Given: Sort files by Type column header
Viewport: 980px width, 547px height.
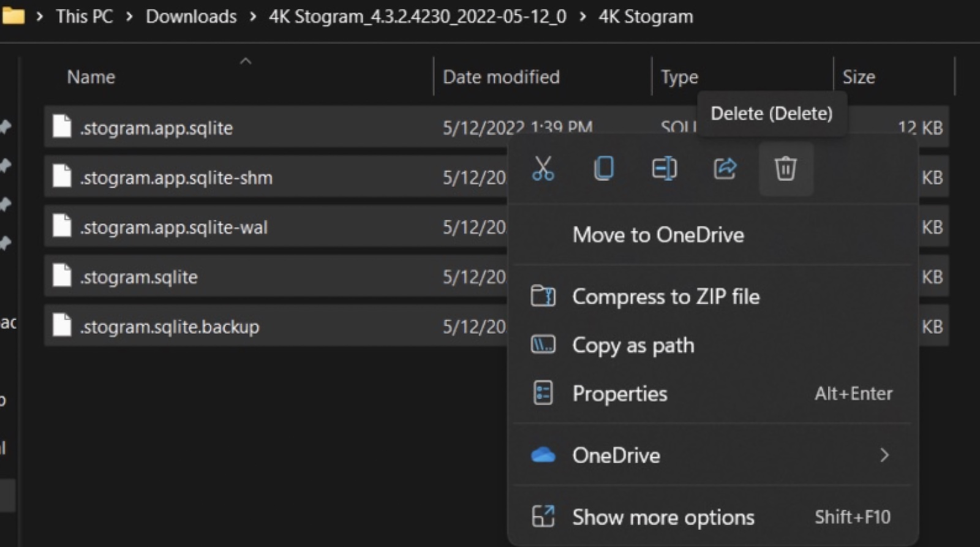Looking at the screenshot, I should pos(679,77).
